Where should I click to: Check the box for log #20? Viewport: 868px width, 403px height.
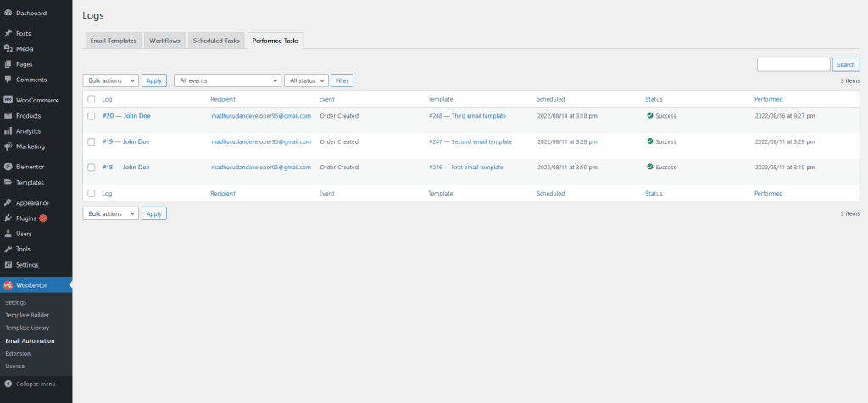(92, 115)
